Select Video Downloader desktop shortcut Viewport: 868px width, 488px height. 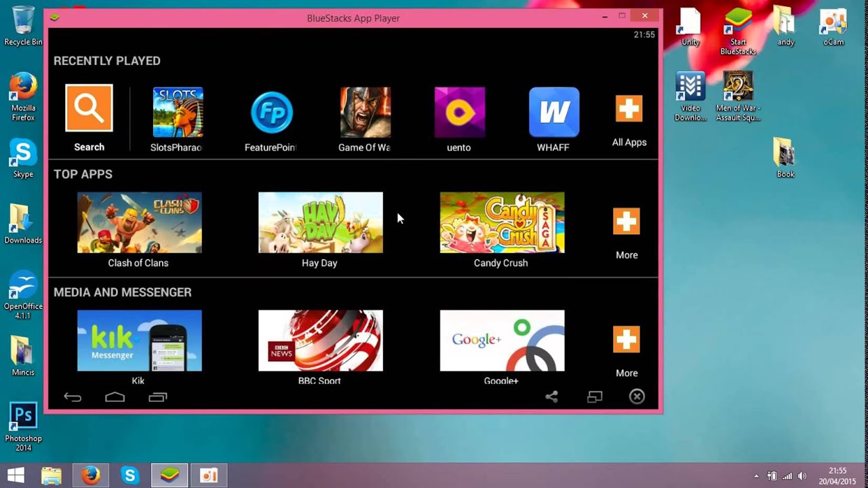pos(690,96)
